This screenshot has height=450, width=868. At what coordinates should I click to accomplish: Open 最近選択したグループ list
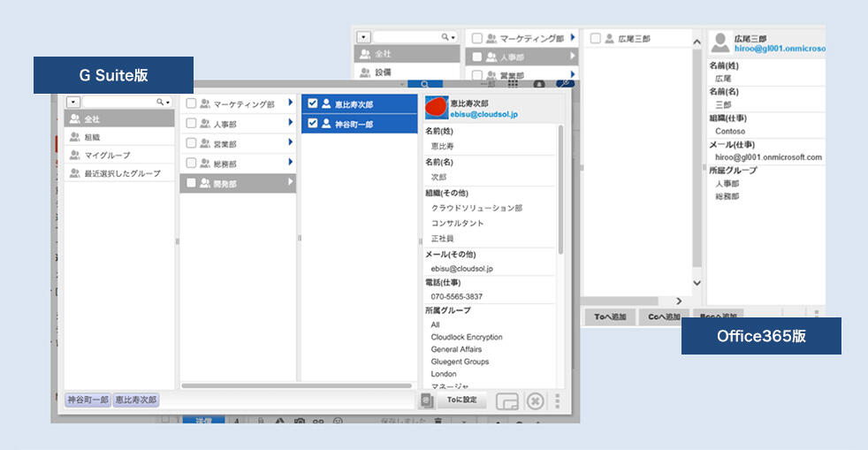119,173
